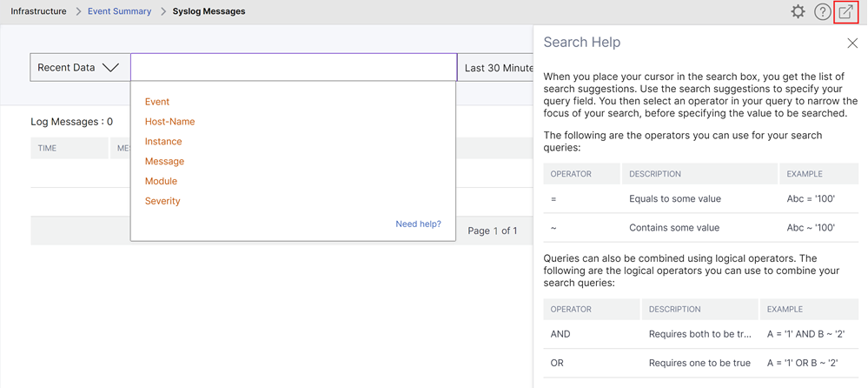Click the Need help? link
This screenshot has height=388, width=868.
419,224
